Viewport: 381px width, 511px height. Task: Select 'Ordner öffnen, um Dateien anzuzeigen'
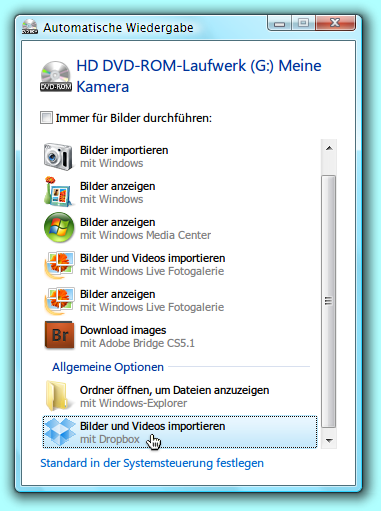click(x=180, y=396)
